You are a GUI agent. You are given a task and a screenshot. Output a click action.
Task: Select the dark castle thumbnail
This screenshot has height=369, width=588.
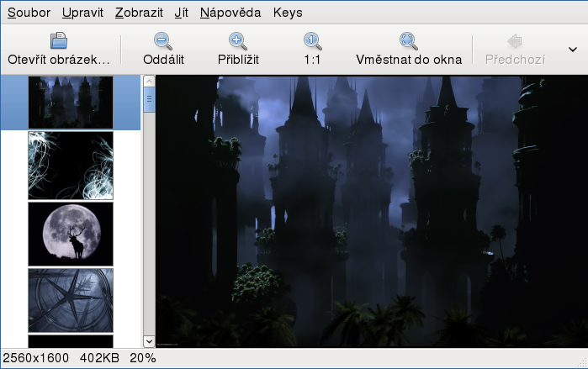[x=71, y=102]
